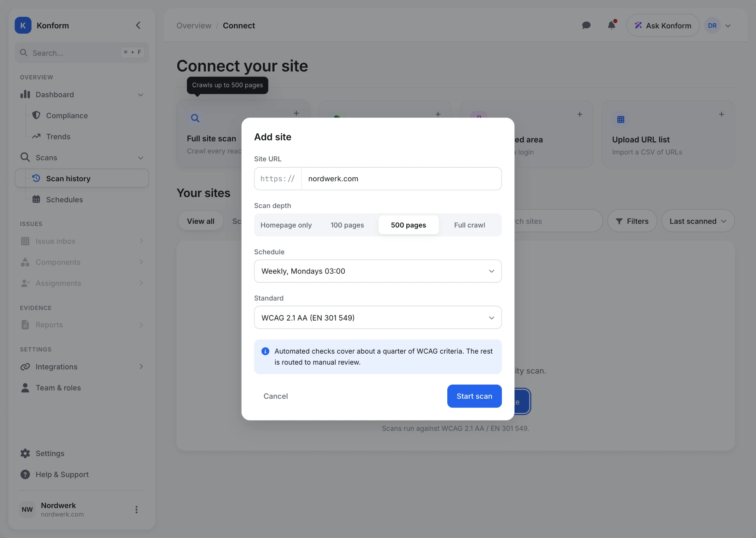The width and height of the screenshot is (756, 538).
Task: Expand Issue inbox chevron
Action: 141,241
